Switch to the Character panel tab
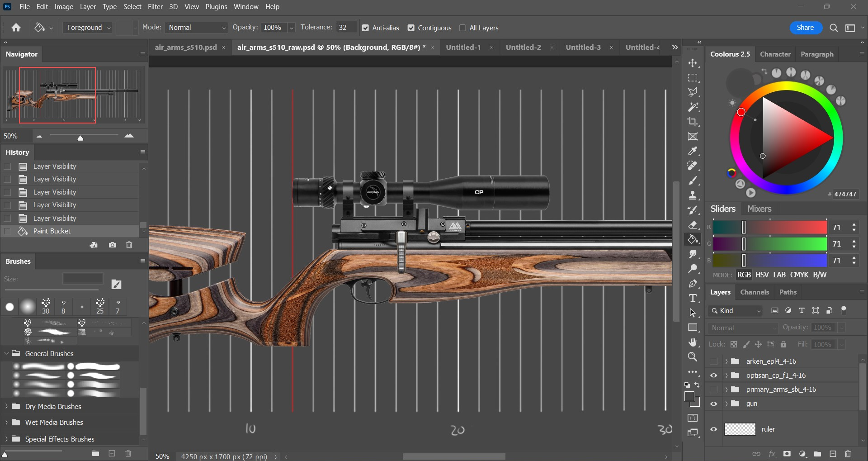This screenshot has height=461, width=868. (x=775, y=54)
